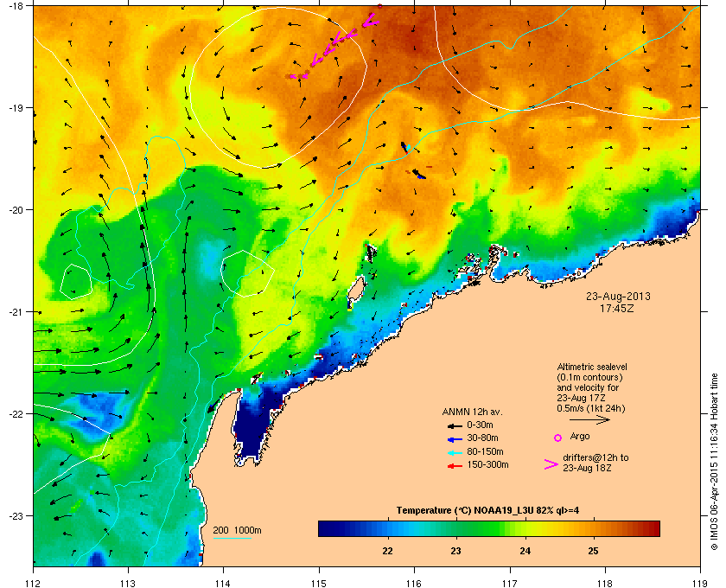Image resolution: width=726 pixels, height=588 pixels.
Task: Click the magenta Argo circle symbol
Action: point(558,438)
